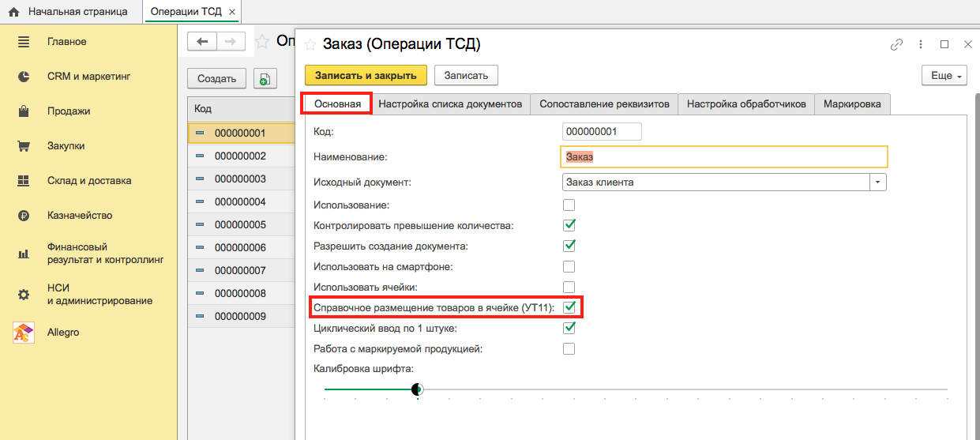This screenshot has height=440, width=980.
Task: Close the Заказ dialog window
Action: 967,44
